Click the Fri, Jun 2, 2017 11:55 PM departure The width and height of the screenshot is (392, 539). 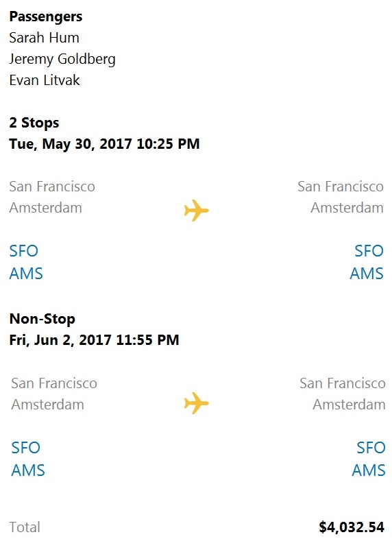click(x=94, y=340)
